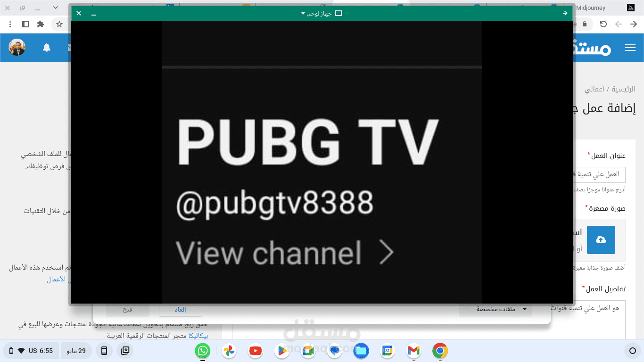Click the back arrow in the image viewer
The height and width of the screenshot is (362, 644).
point(565,13)
